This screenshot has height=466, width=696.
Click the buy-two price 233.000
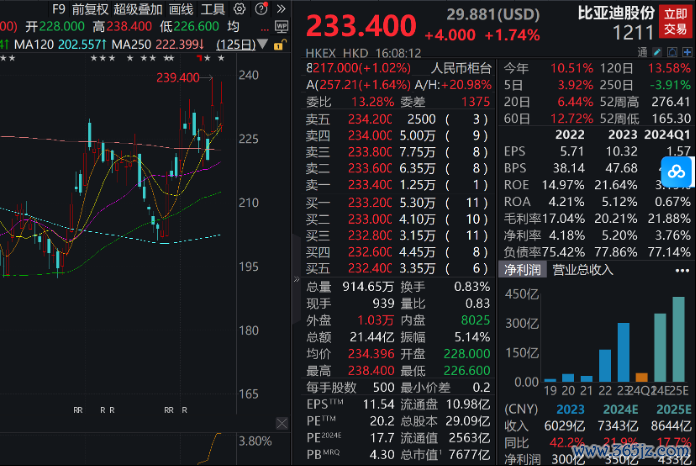tap(370, 219)
